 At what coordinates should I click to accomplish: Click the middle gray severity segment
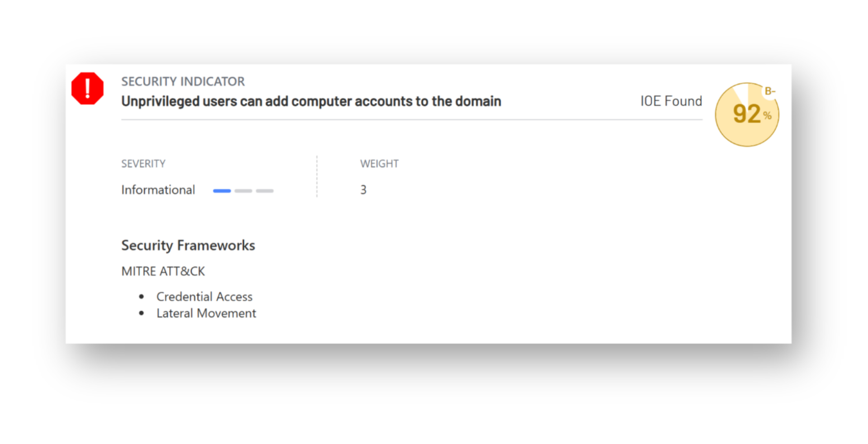click(243, 191)
